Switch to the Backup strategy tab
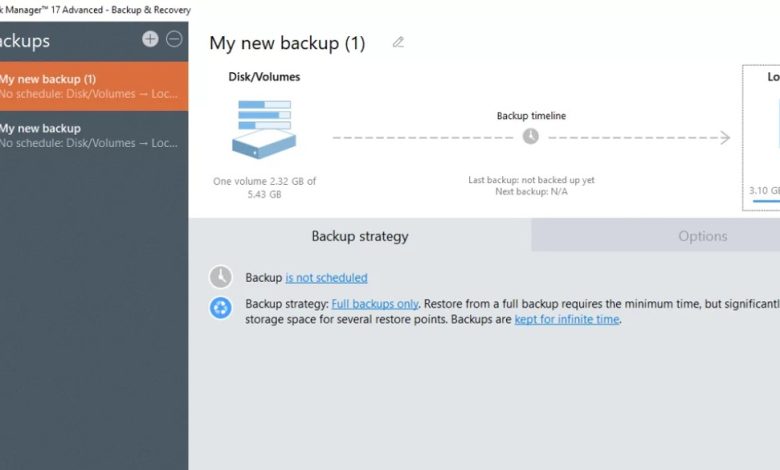 tap(360, 236)
